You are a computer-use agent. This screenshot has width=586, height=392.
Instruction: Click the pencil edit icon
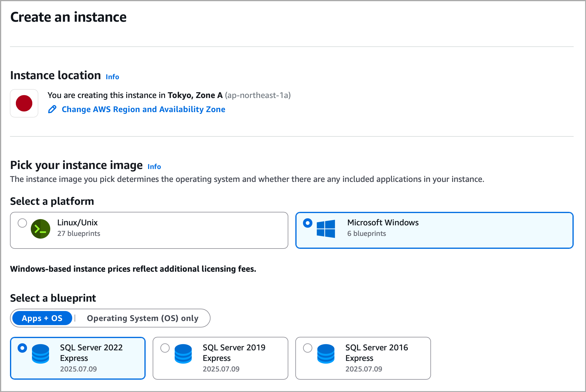[52, 109]
